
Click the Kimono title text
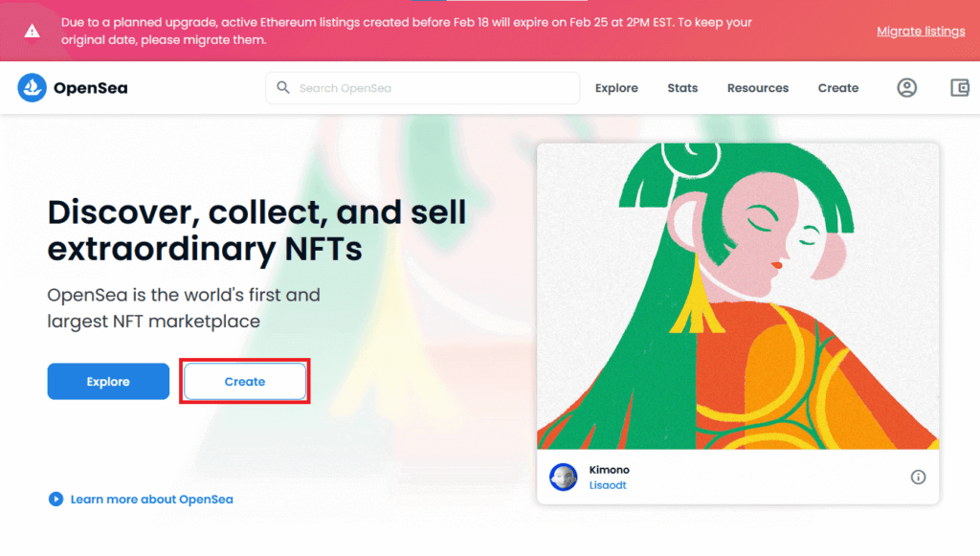(610, 470)
